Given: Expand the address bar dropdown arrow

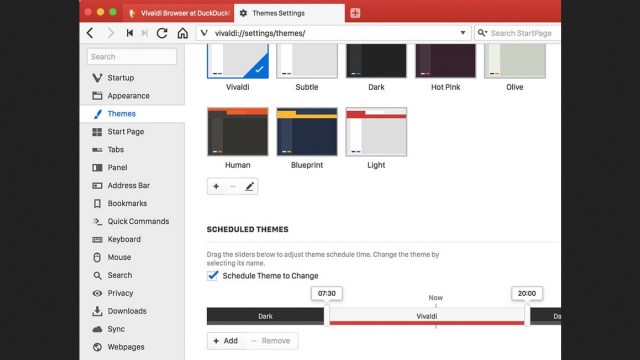Looking at the screenshot, I should 463,33.
